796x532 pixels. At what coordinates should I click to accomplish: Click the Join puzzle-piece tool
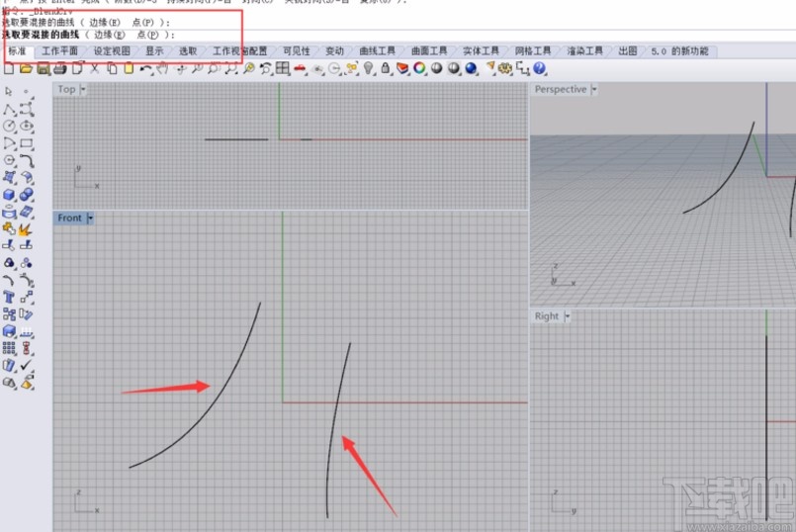point(9,228)
